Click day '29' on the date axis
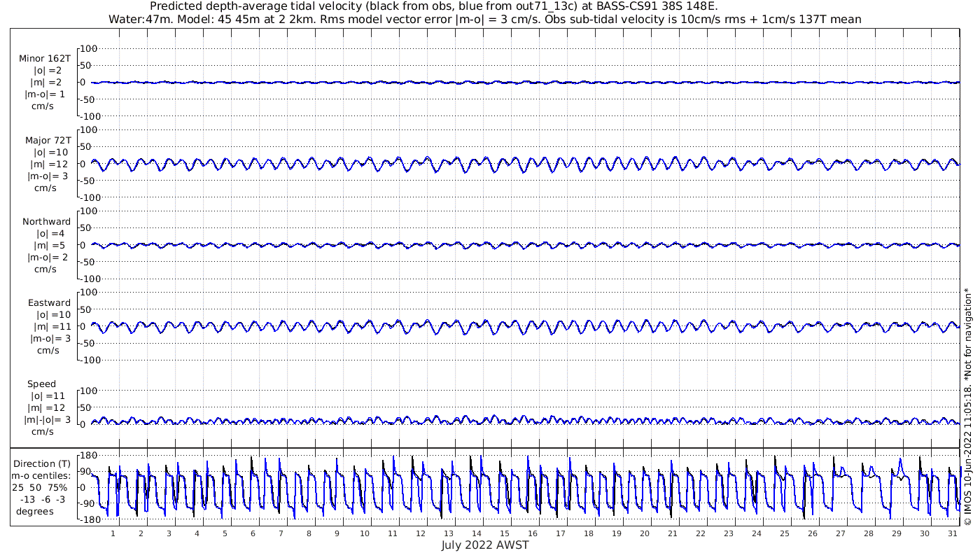 point(897,533)
